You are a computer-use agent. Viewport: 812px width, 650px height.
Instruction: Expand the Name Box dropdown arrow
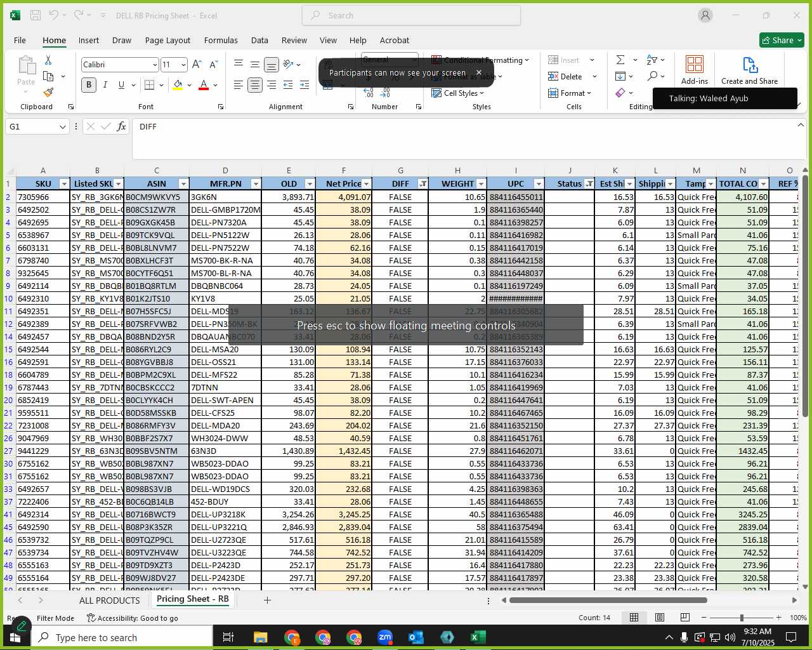click(x=62, y=127)
